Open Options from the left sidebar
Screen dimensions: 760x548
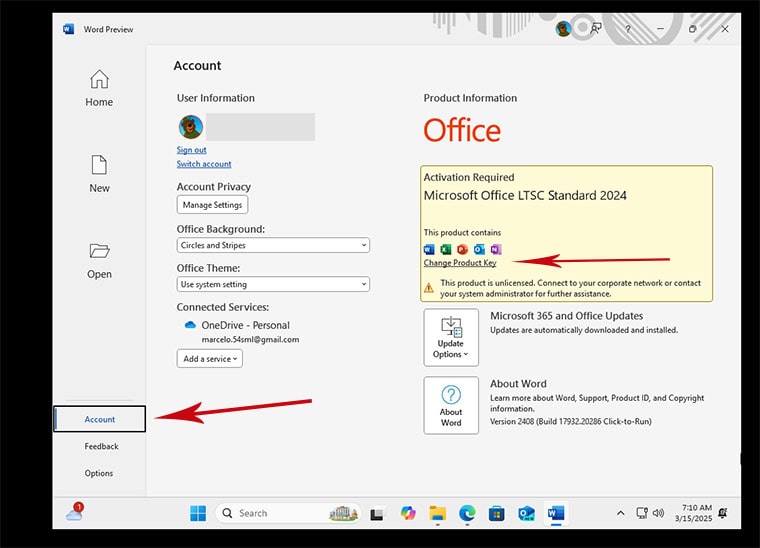[x=99, y=473]
